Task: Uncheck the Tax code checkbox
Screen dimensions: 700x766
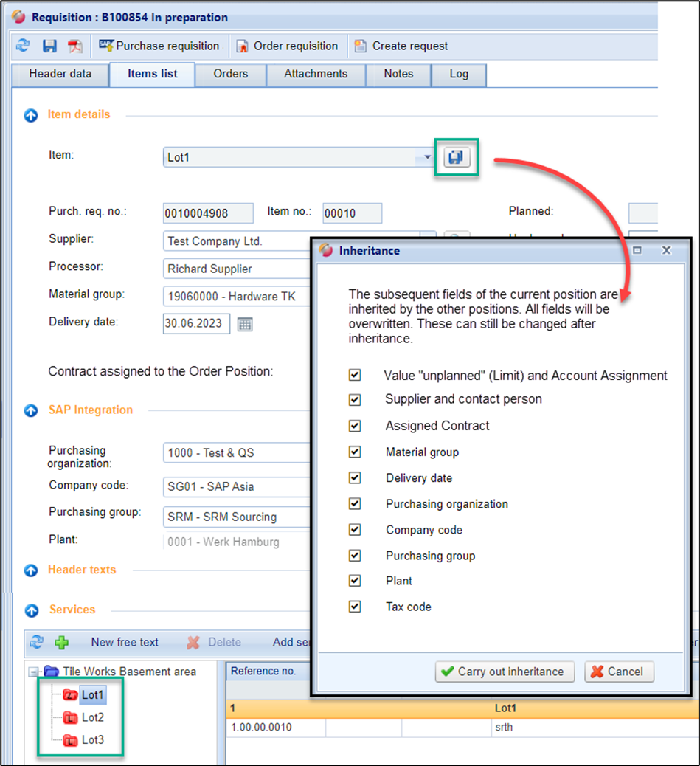Action: tap(355, 607)
